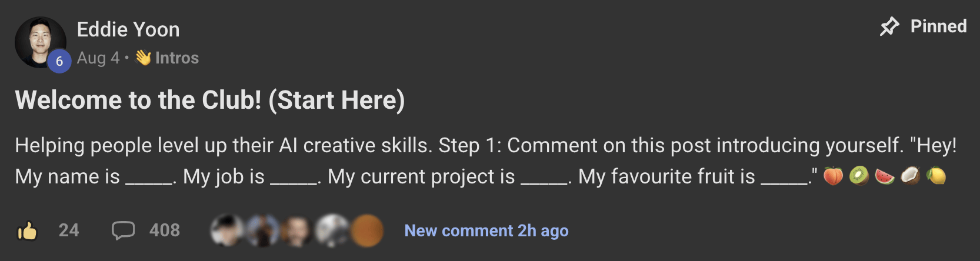
Task: Click the comment speech bubble icon
Action: click(x=123, y=230)
